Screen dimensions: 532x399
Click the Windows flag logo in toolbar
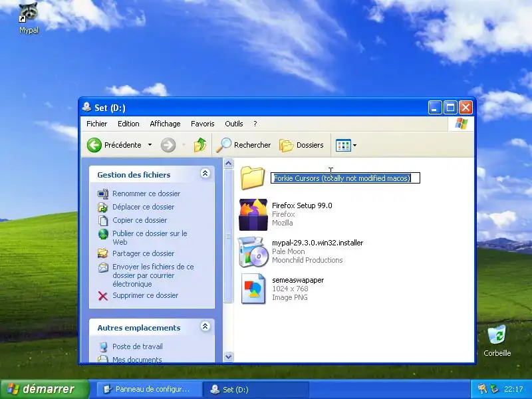click(461, 124)
